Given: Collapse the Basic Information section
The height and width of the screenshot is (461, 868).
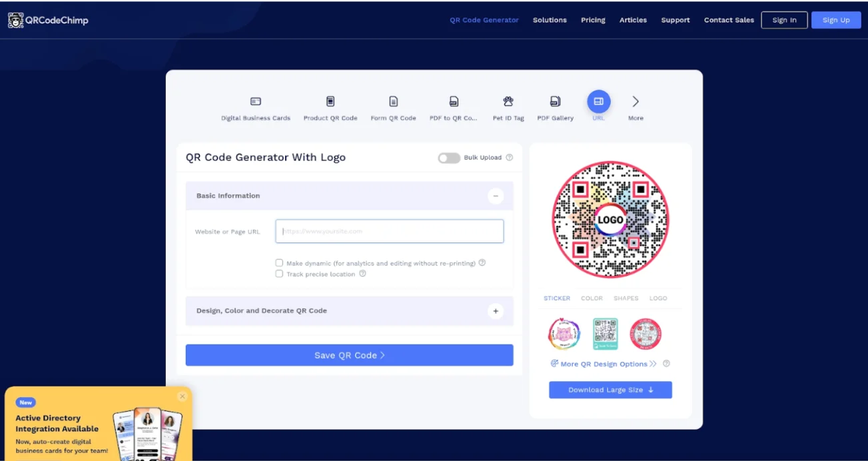Looking at the screenshot, I should coord(495,196).
